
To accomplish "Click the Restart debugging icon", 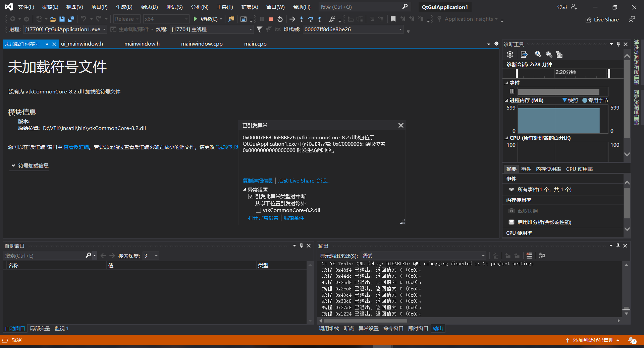I will click(280, 19).
